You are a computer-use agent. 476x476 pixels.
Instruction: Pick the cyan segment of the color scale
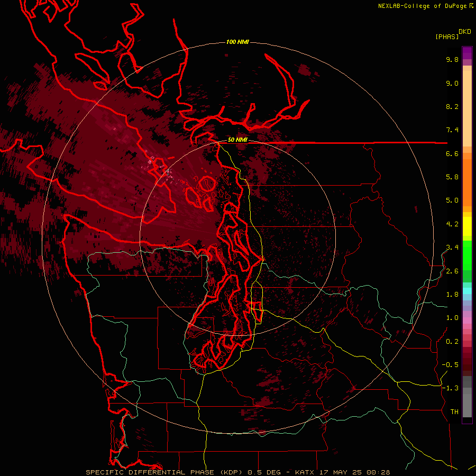click(467, 291)
